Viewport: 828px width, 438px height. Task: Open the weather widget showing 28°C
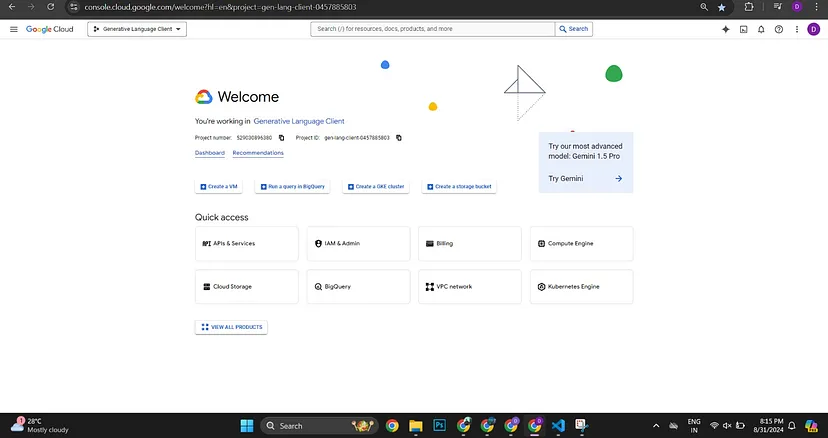point(40,425)
